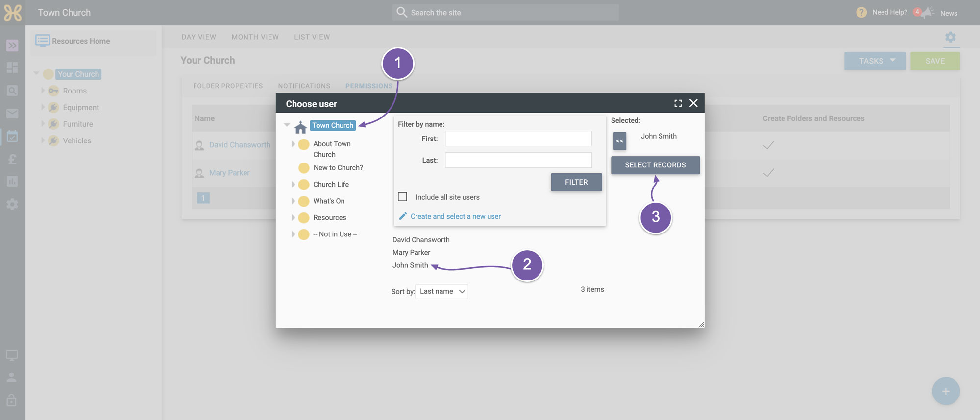Viewport: 980px width, 420px height.
Task: Switch to MONTH VIEW tab
Action: (x=255, y=37)
